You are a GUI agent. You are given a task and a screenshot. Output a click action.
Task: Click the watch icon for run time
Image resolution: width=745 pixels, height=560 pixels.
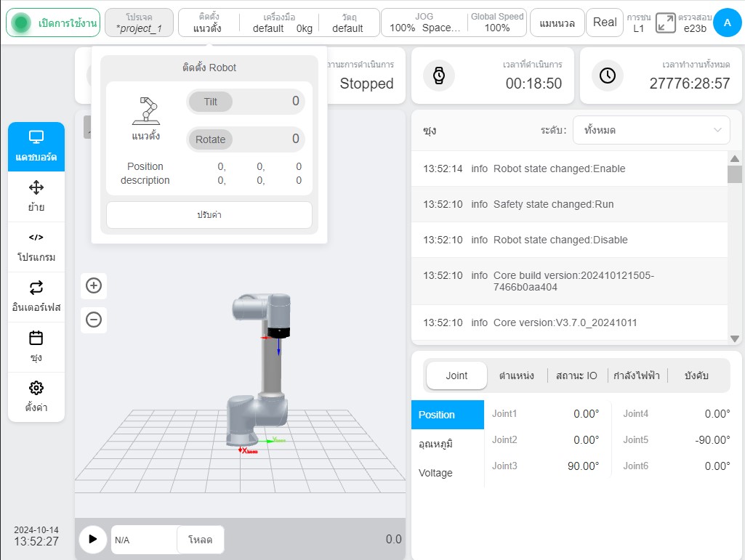click(438, 76)
